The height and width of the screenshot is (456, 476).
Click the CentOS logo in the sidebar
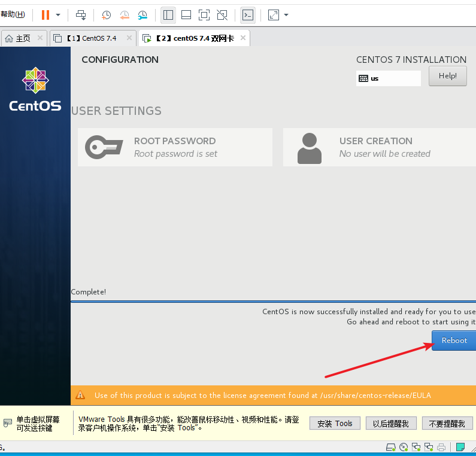pyautogui.click(x=35, y=89)
